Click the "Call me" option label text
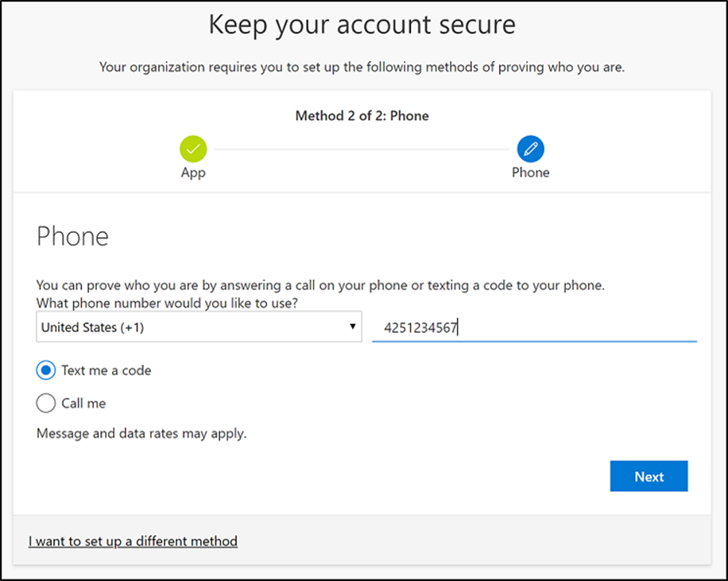 [x=83, y=404]
